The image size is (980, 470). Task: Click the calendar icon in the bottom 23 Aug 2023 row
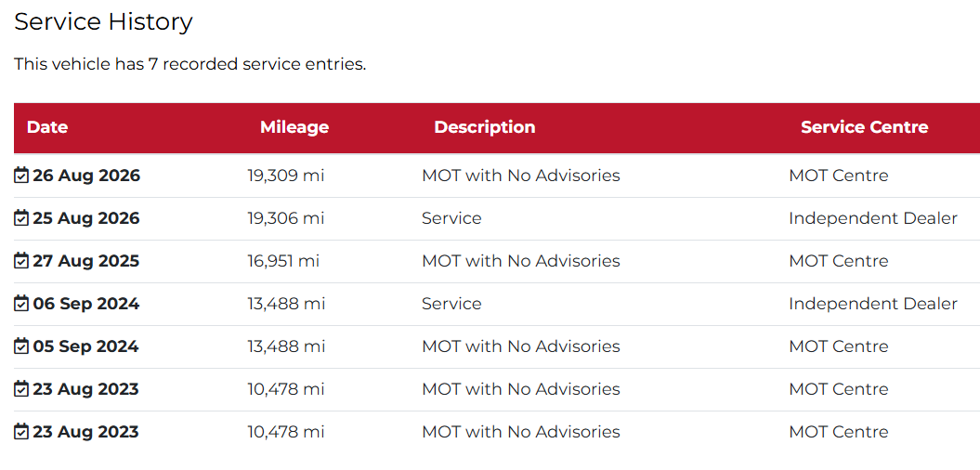(21, 432)
